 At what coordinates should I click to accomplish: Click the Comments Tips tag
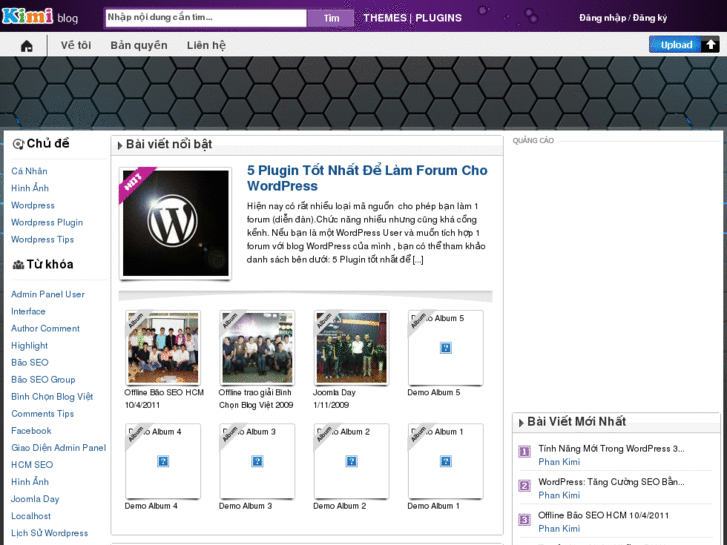click(42, 414)
